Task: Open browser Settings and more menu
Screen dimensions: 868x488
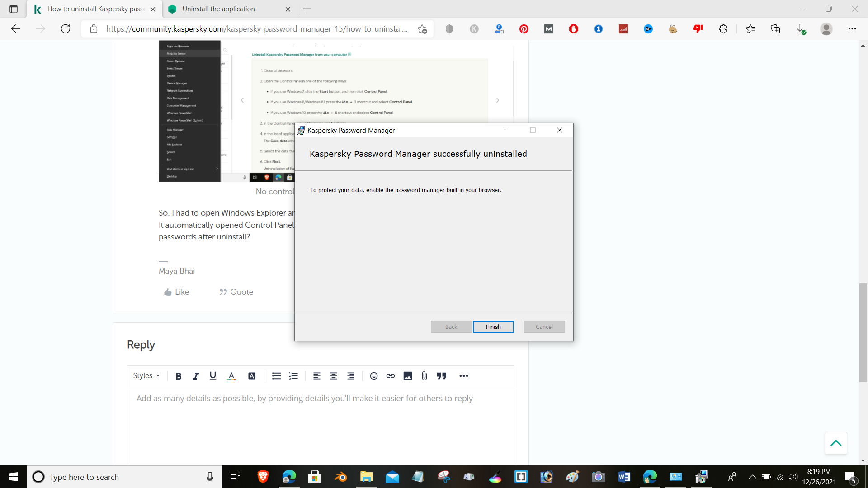Action: point(852,29)
